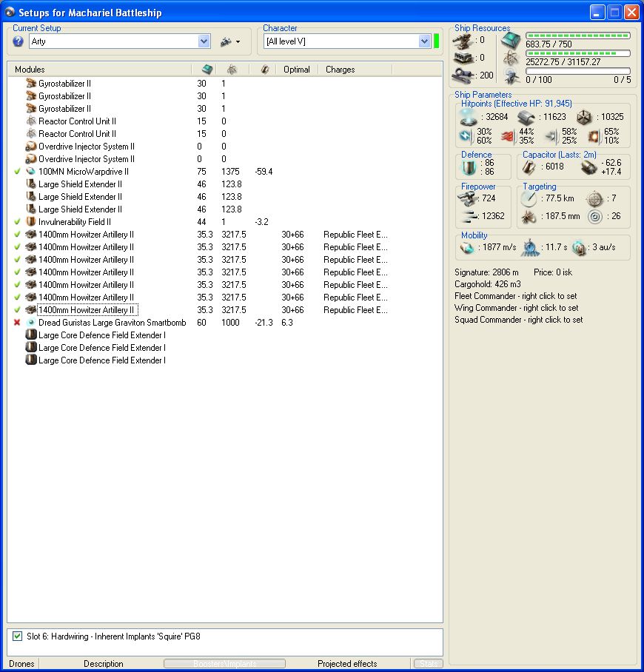Click the drone bandwidth progress bar
This screenshot has width=644, height=672.
pyautogui.click(x=578, y=71)
